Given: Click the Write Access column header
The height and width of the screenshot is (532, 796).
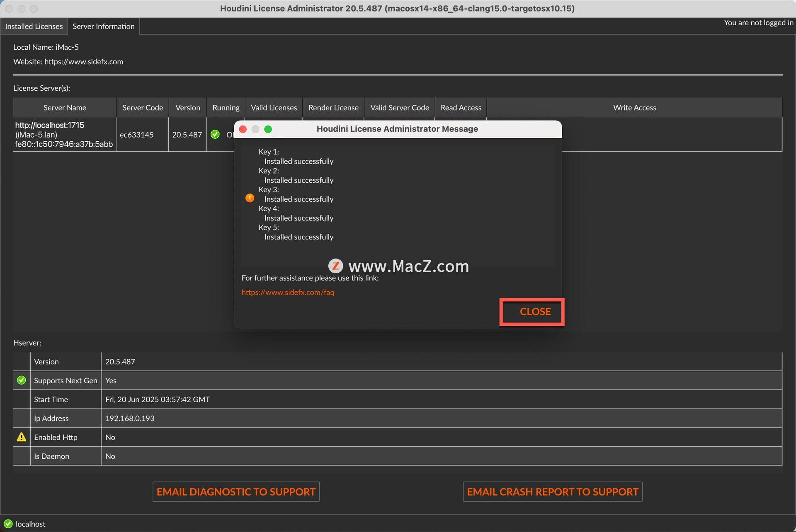Looking at the screenshot, I should (x=634, y=108).
